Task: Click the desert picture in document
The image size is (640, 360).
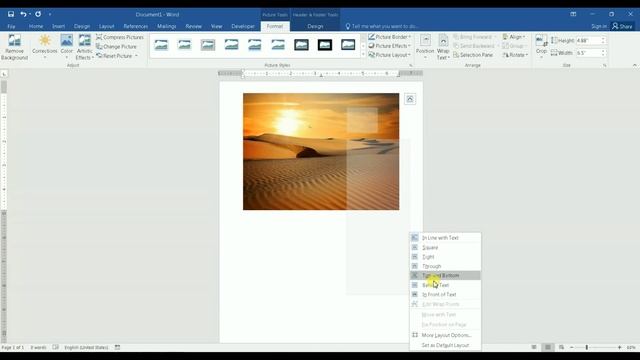Action: 321,151
